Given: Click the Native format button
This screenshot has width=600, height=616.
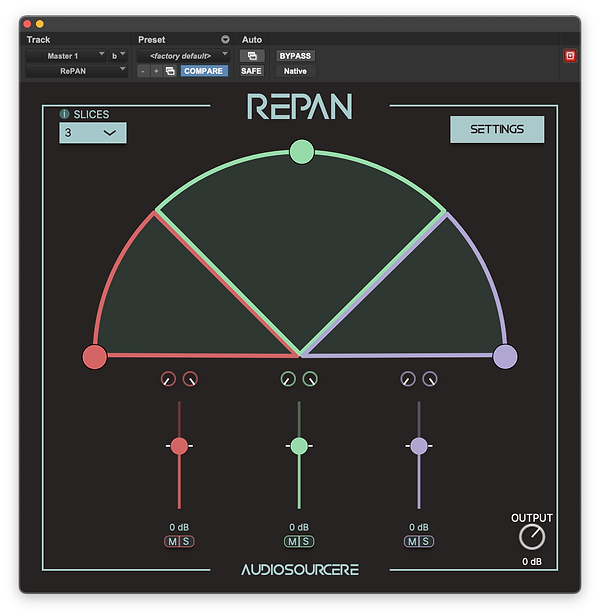Looking at the screenshot, I should tap(295, 71).
